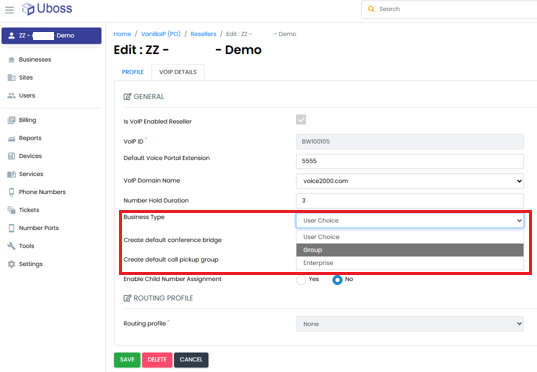Click the Billing sidebar icon
The height and width of the screenshot is (372, 537).
(x=11, y=120)
